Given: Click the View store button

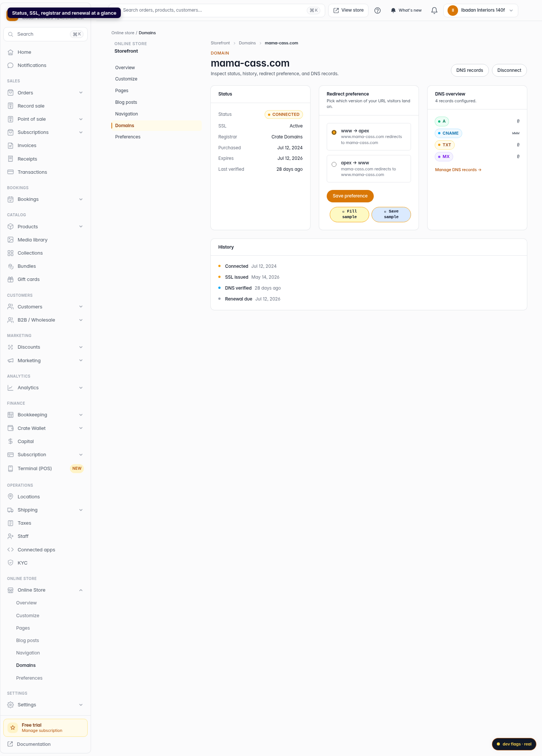Looking at the screenshot, I should tap(348, 11).
